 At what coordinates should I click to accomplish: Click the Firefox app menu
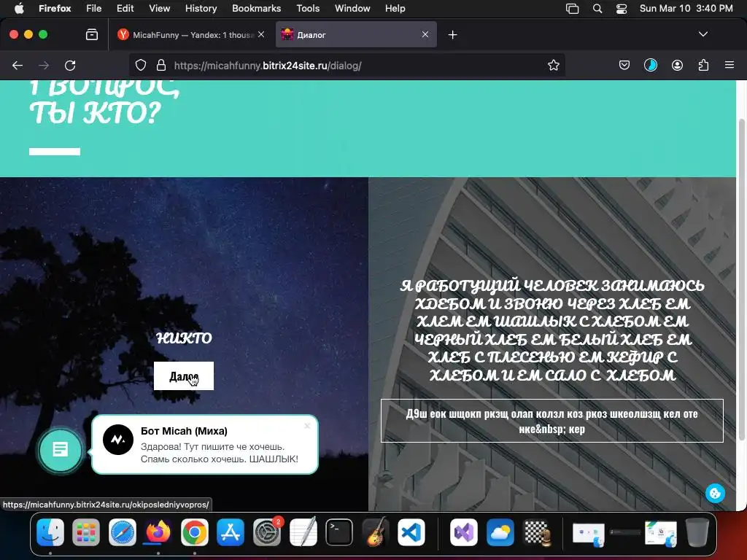pyautogui.click(x=55, y=8)
